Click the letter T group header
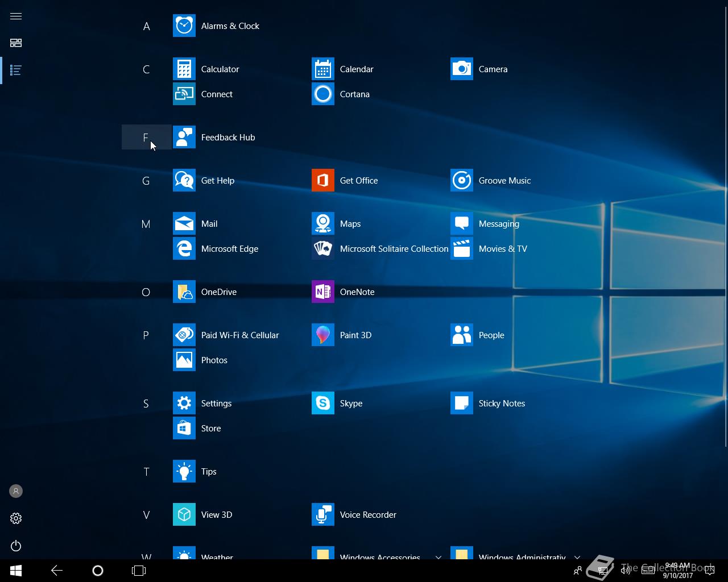The width and height of the screenshot is (728, 582). pos(146,472)
